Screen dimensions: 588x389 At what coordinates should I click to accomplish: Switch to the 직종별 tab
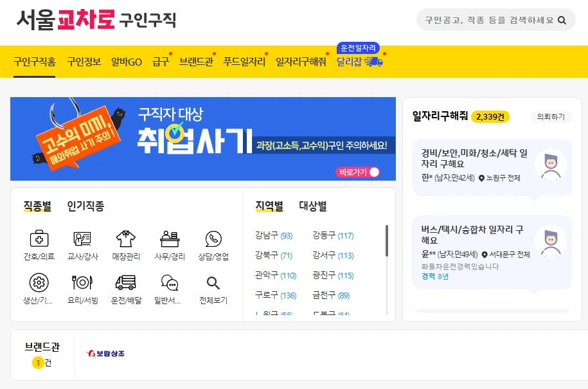37,206
